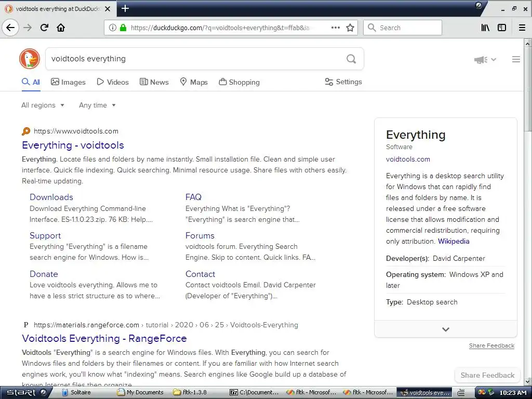The width and height of the screenshot is (532, 399).
Task: Switch to fltk-1.3.8 folder in taskbar
Action: 190,393
